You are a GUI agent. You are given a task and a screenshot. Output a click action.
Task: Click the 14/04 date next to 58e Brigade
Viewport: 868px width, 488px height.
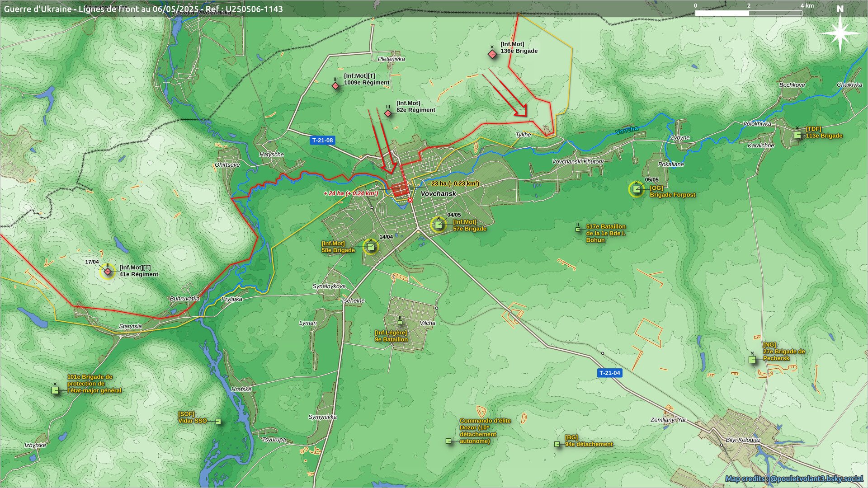pyautogui.click(x=386, y=237)
